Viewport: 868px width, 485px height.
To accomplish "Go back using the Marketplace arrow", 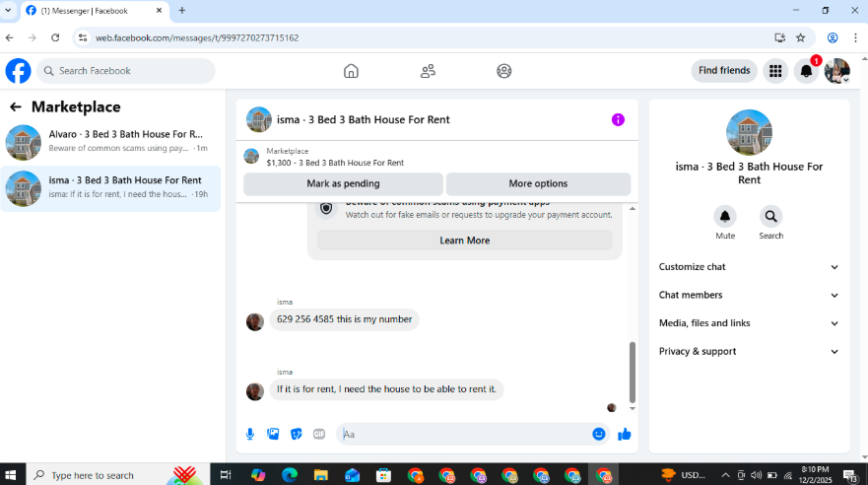I will [16, 106].
